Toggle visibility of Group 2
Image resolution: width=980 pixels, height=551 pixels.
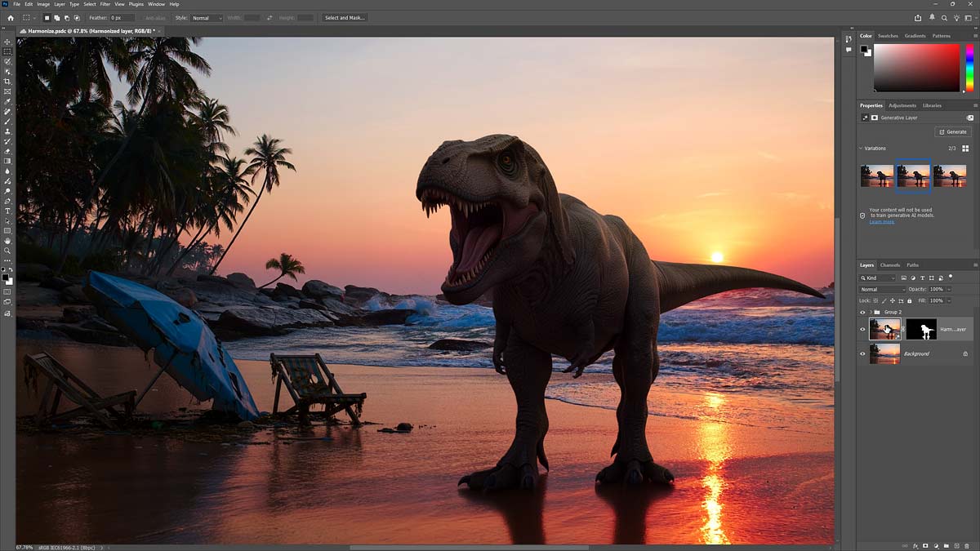862,312
